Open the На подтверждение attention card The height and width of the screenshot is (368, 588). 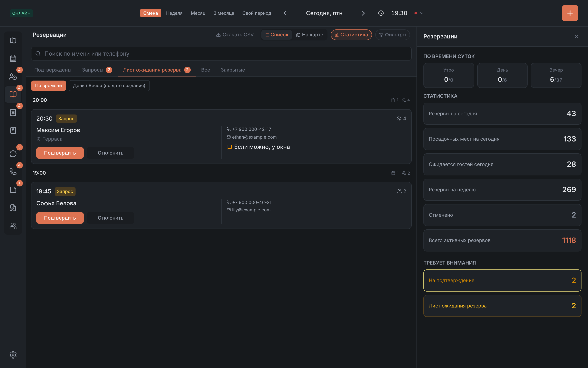click(502, 280)
